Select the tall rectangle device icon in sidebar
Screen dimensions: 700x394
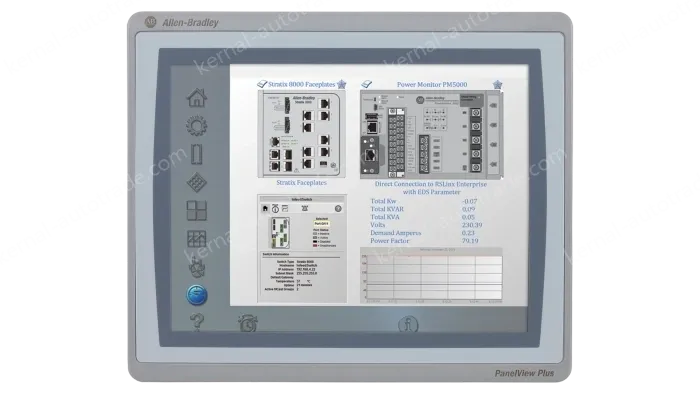coord(196,154)
